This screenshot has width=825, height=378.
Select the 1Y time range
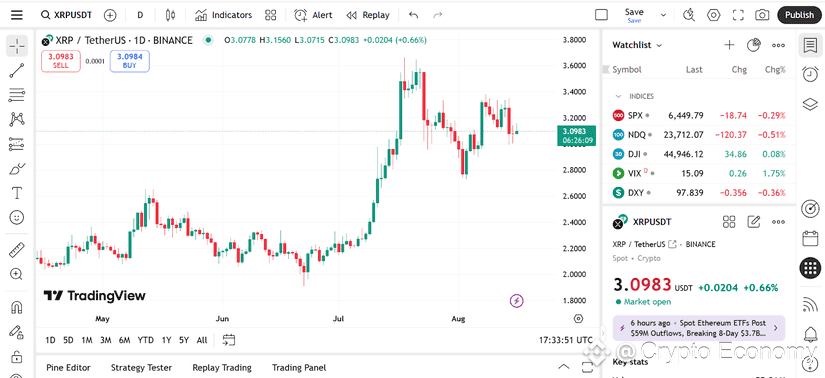coord(166,340)
